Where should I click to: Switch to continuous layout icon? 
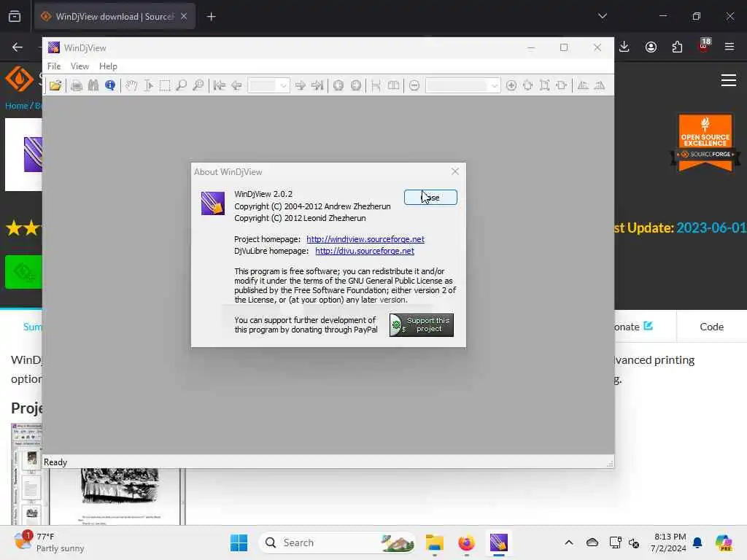[x=376, y=86]
